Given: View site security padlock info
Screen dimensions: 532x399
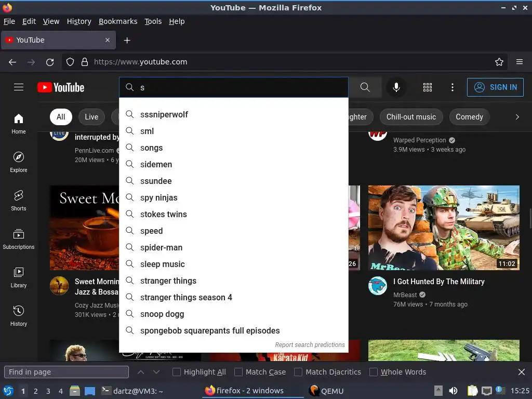Looking at the screenshot, I should 85,62.
